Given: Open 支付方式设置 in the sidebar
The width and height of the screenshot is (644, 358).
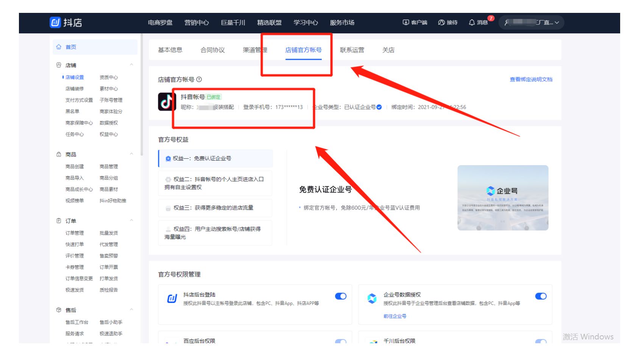Looking at the screenshot, I should tap(79, 100).
